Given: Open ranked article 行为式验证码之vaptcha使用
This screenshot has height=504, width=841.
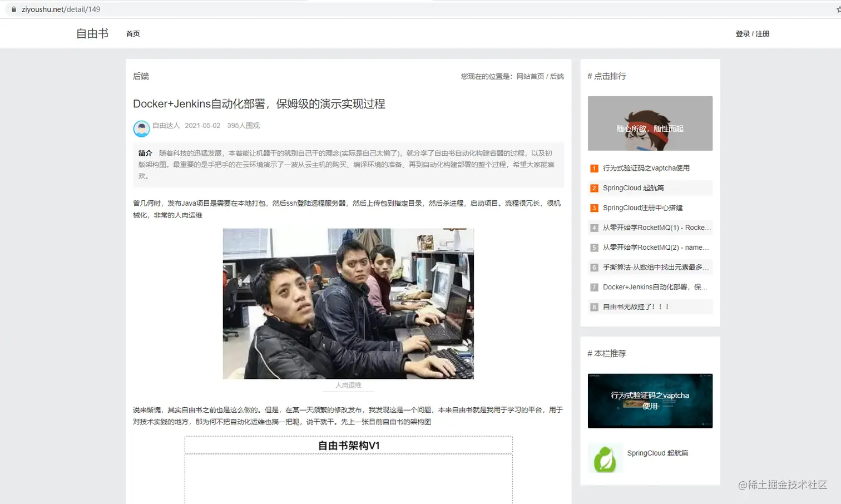Looking at the screenshot, I should (x=646, y=168).
